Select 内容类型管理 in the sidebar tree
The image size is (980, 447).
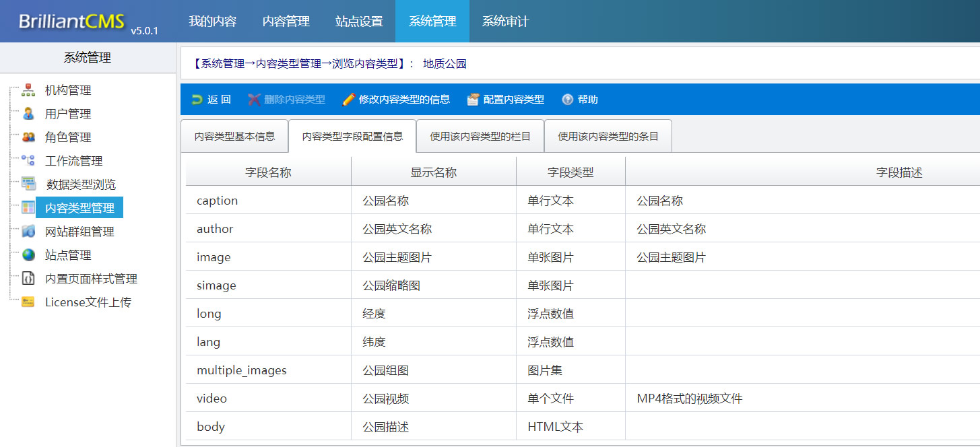(x=79, y=208)
